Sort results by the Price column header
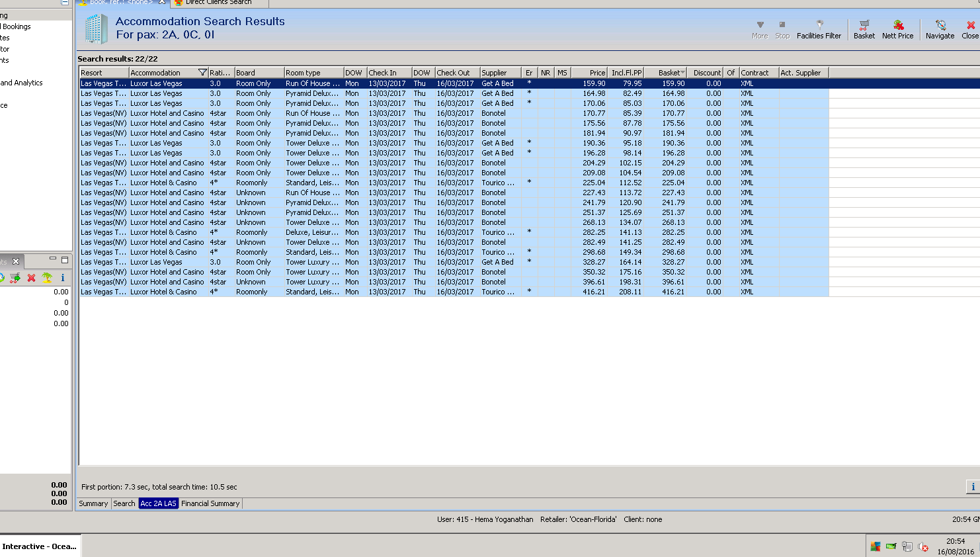This screenshot has height=557, width=980. coord(589,73)
